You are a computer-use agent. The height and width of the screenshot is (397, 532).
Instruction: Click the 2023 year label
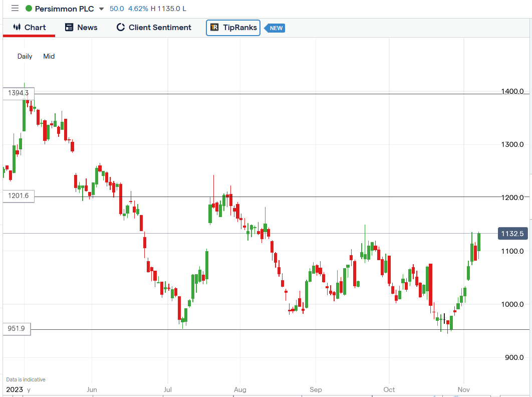(x=15, y=390)
